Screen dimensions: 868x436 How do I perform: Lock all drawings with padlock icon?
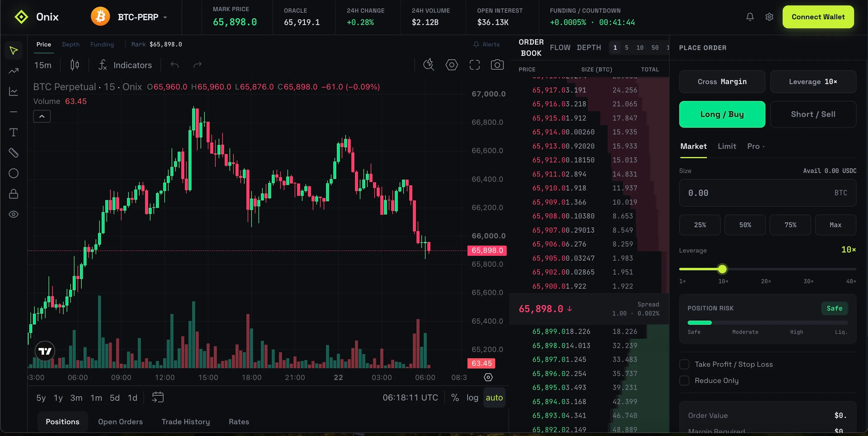pos(14,194)
